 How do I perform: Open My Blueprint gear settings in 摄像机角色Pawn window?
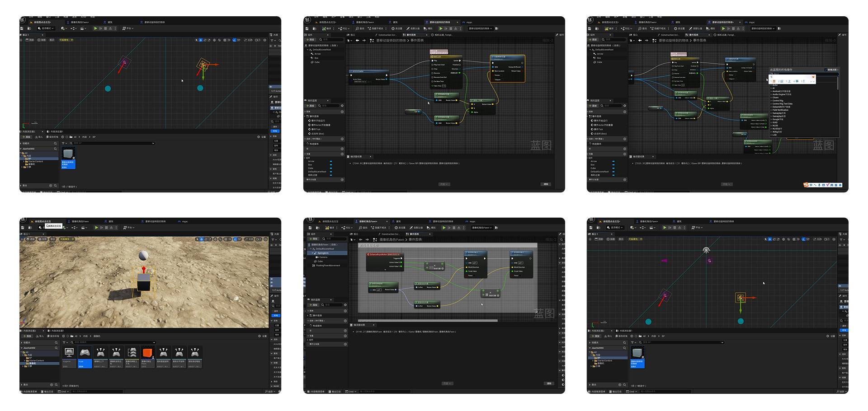click(345, 305)
